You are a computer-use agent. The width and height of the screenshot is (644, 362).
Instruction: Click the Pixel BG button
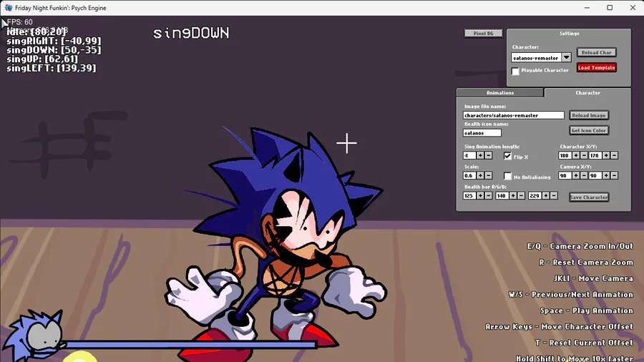(483, 33)
